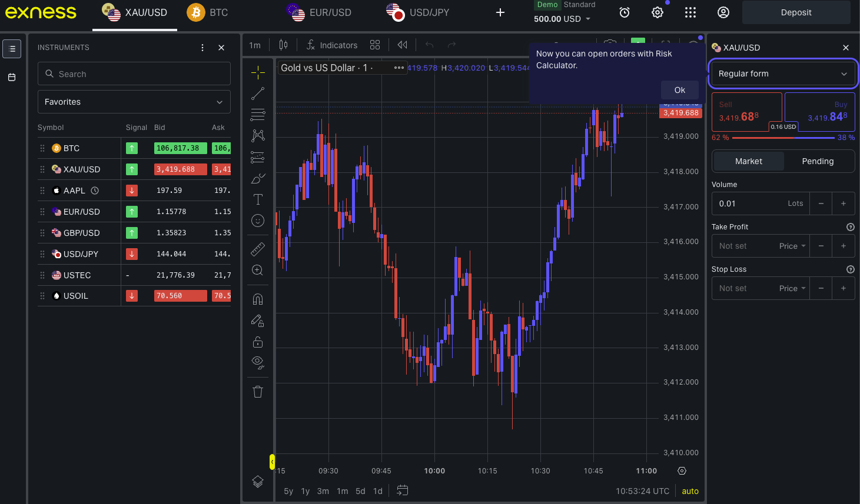860x504 pixels.
Task: Click the exness logo
Action: point(41,12)
